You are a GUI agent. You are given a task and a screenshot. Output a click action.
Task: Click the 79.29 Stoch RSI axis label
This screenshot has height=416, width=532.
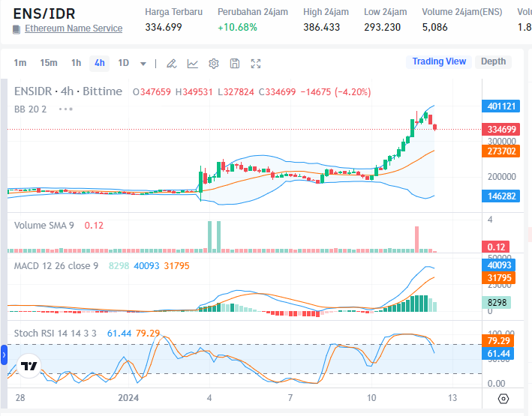pos(498,341)
